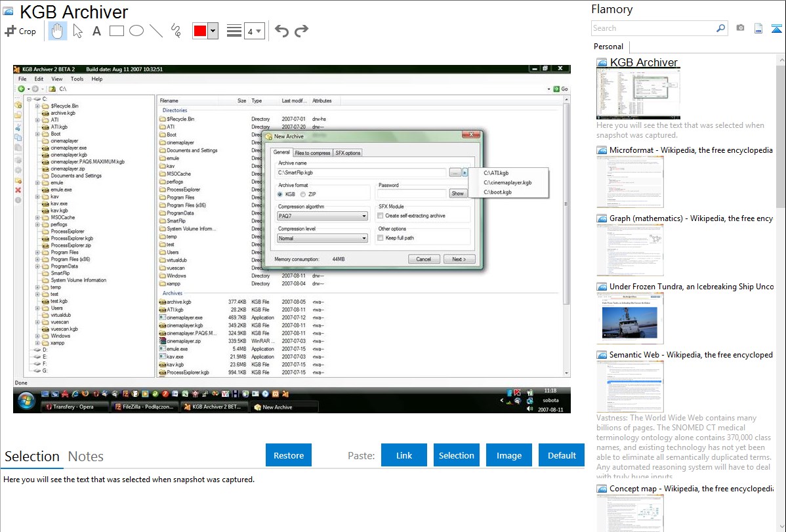Undo the last annotation
The width and height of the screenshot is (786, 532).
(281, 31)
